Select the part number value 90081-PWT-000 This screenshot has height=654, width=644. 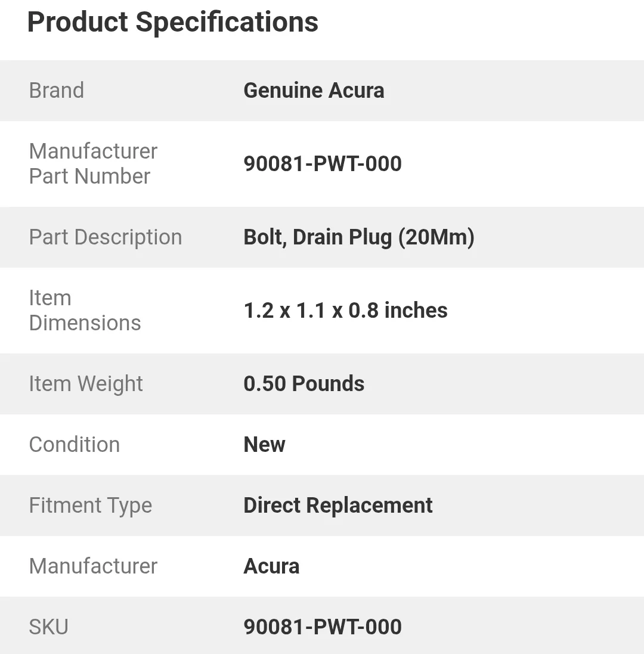tap(323, 164)
